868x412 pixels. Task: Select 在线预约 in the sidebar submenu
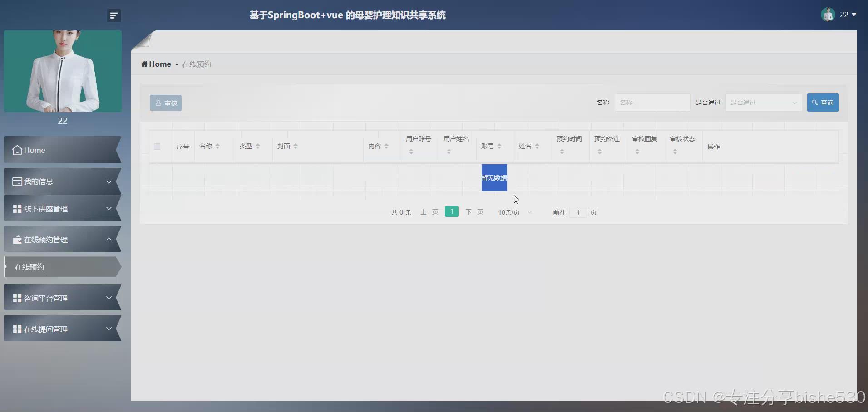point(29,267)
